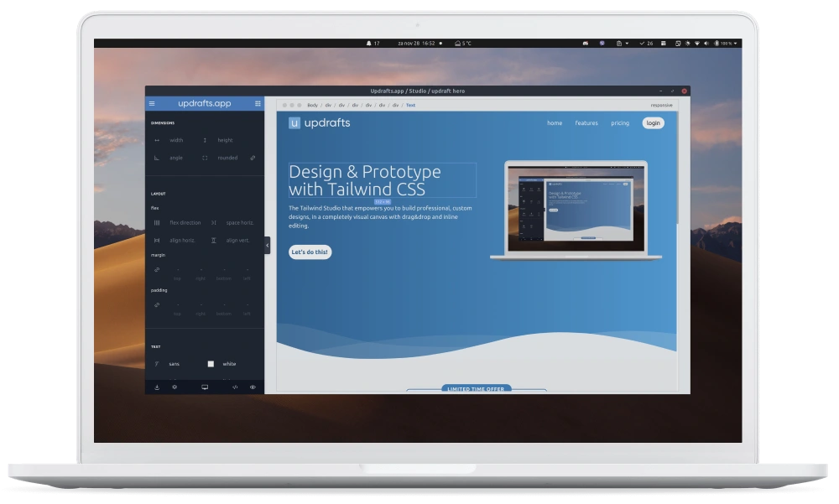Image resolution: width=839 pixels, height=504 pixels.
Task: Click the width dimension arrows icon
Action: [x=157, y=140]
